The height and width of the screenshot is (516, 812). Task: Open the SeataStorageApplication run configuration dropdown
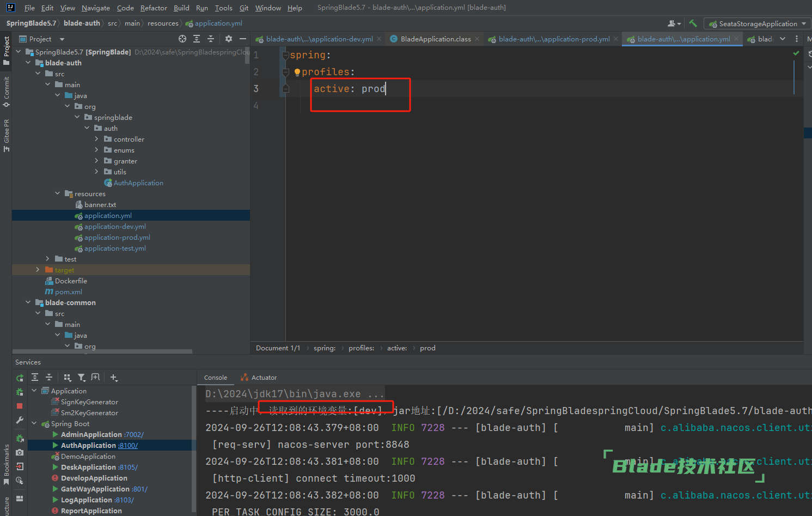(x=757, y=23)
